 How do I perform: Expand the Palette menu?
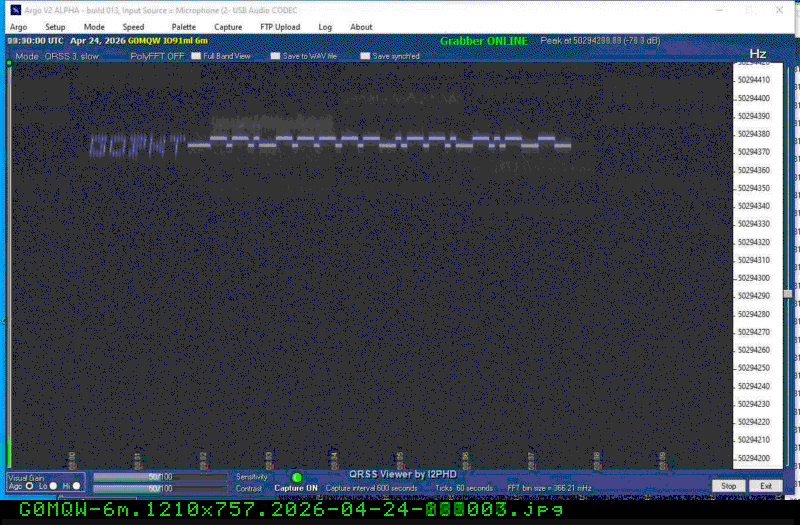coord(183,27)
